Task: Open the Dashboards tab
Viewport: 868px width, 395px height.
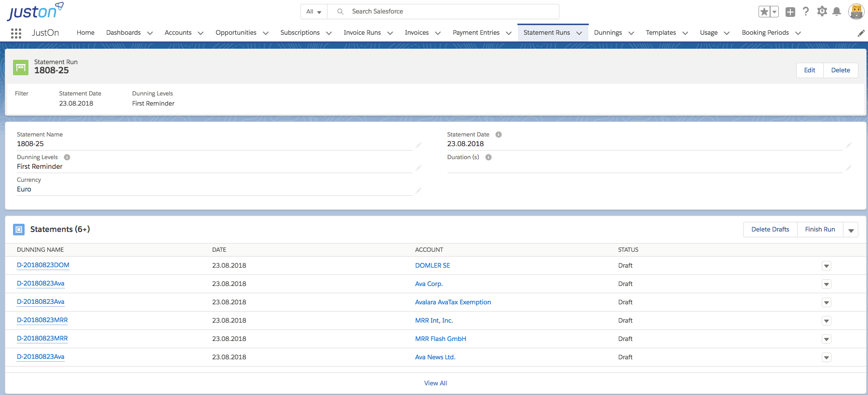Action: 123,32
